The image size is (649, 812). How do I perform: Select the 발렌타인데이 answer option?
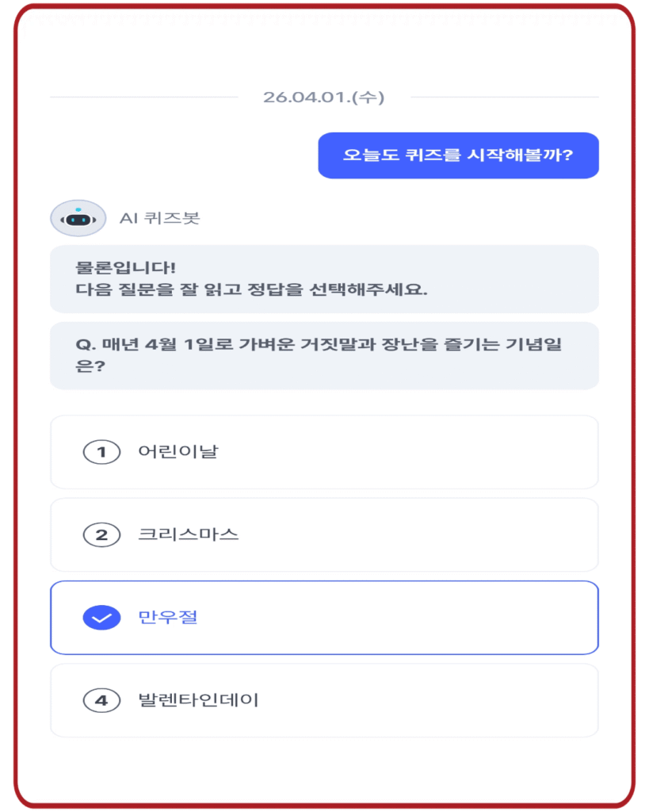point(324,700)
